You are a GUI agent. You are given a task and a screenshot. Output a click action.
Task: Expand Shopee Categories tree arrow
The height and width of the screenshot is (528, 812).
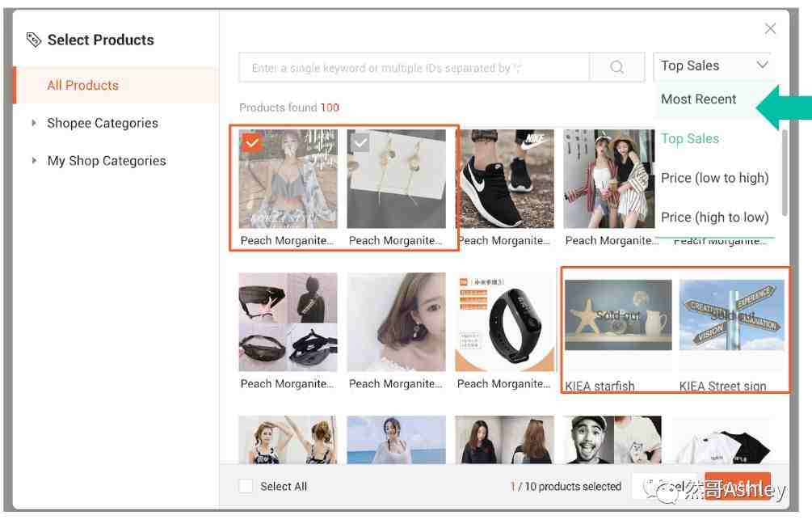click(x=34, y=123)
